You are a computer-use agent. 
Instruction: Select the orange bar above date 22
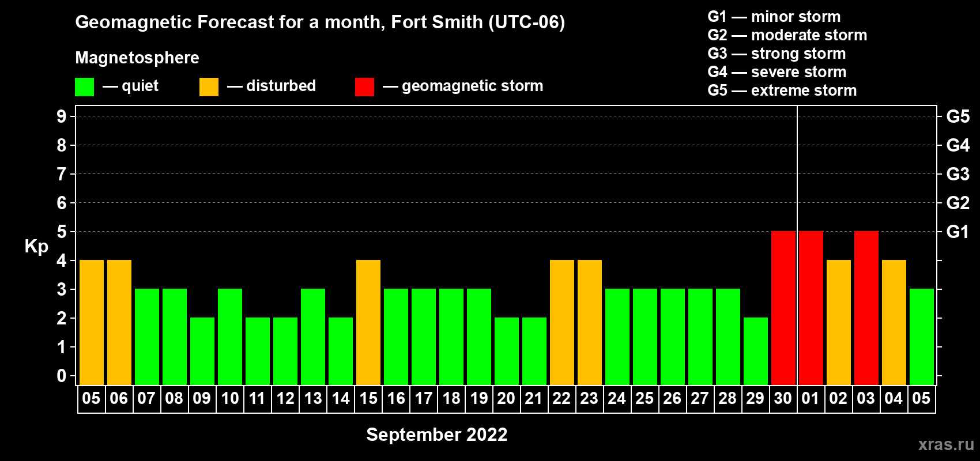(x=562, y=322)
